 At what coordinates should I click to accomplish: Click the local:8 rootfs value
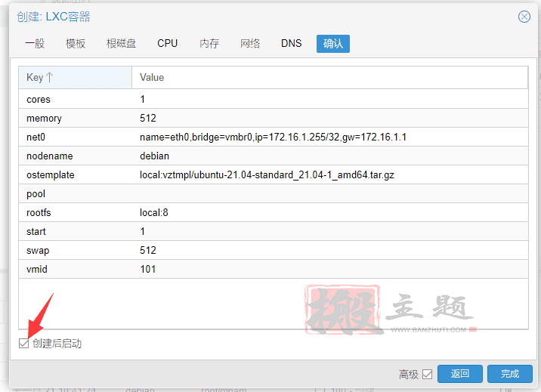coord(154,213)
